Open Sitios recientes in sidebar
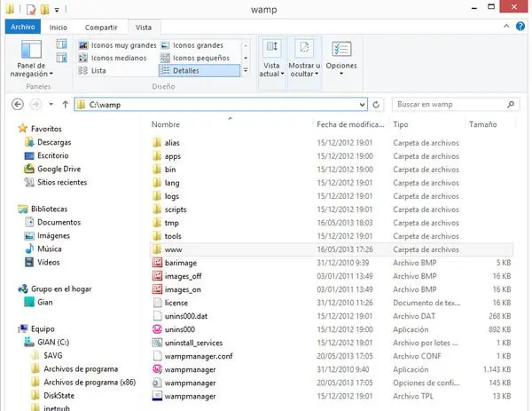 [x=56, y=182]
